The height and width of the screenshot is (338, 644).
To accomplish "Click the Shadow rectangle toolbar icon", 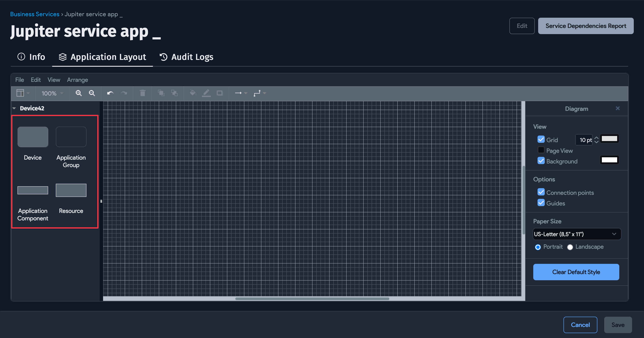I will [x=220, y=93].
